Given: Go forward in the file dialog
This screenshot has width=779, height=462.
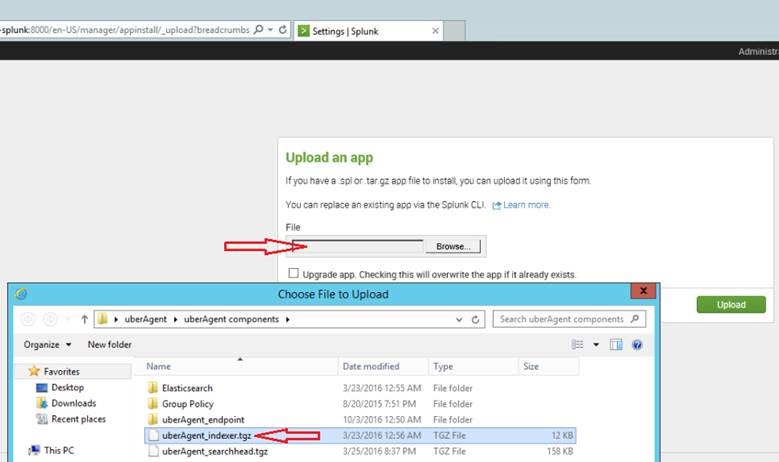Looking at the screenshot, I should click(50, 319).
